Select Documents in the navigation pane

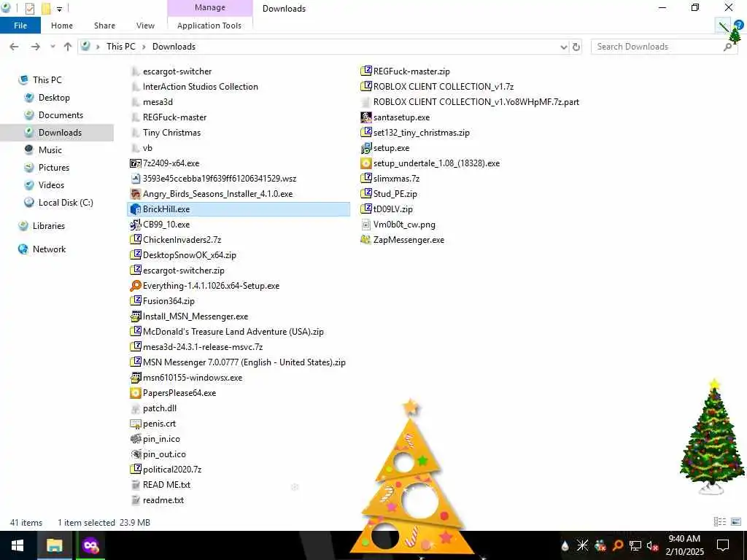click(61, 115)
